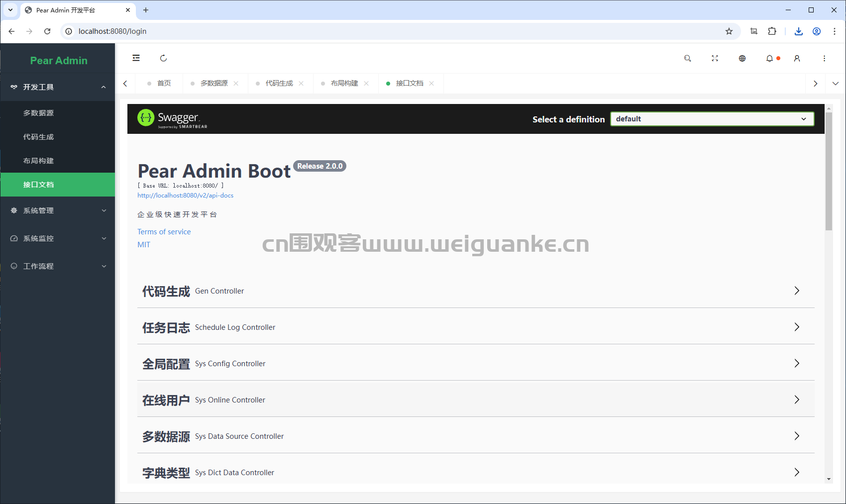The image size is (846, 504).
Task: Open browser downloads from the toolbar icon
Action: [x=798, y=31]
